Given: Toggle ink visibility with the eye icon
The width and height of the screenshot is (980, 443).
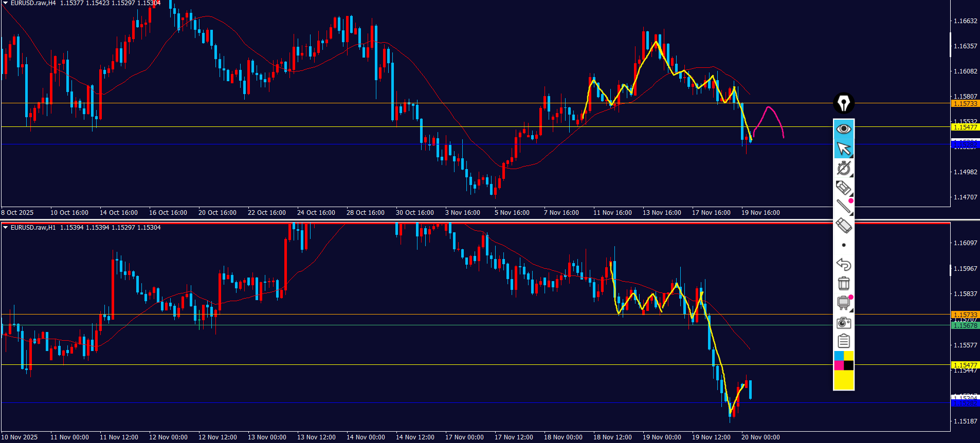Looking at the screenshot, I should (843, 128).
